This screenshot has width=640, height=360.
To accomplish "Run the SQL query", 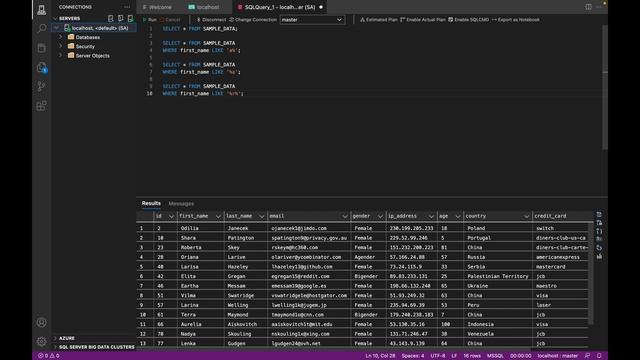I will pos(149,20).
